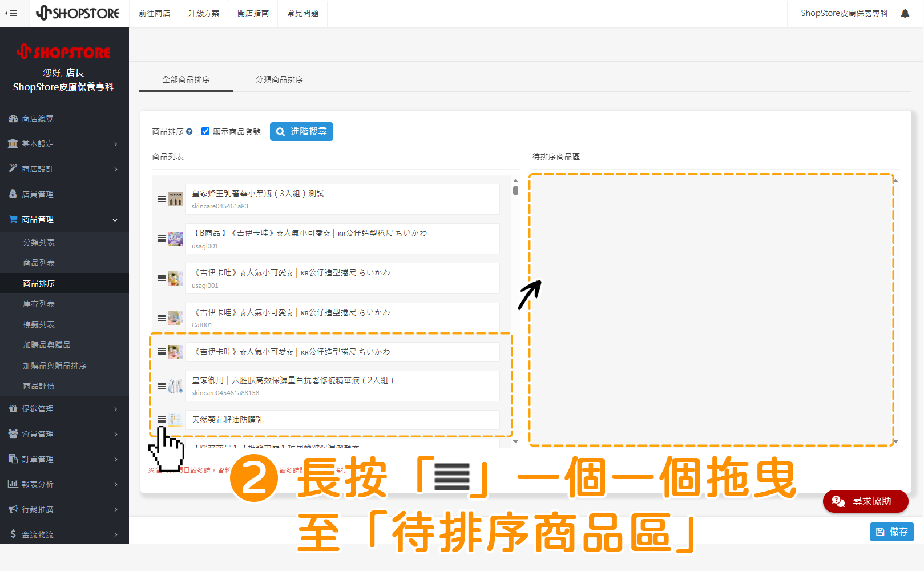Click drag handle of the Cat001 row
The image size is (924, 571).
(162, 317)
